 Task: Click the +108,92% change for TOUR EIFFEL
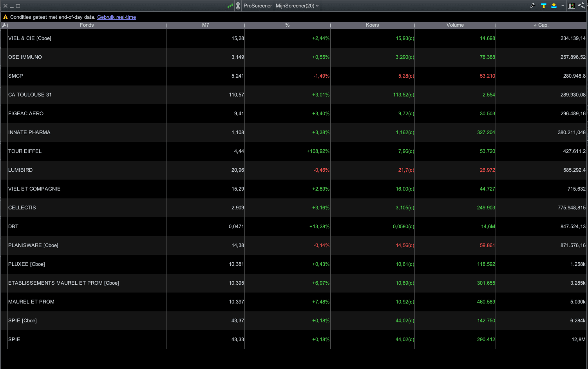(x=318, y=151)
